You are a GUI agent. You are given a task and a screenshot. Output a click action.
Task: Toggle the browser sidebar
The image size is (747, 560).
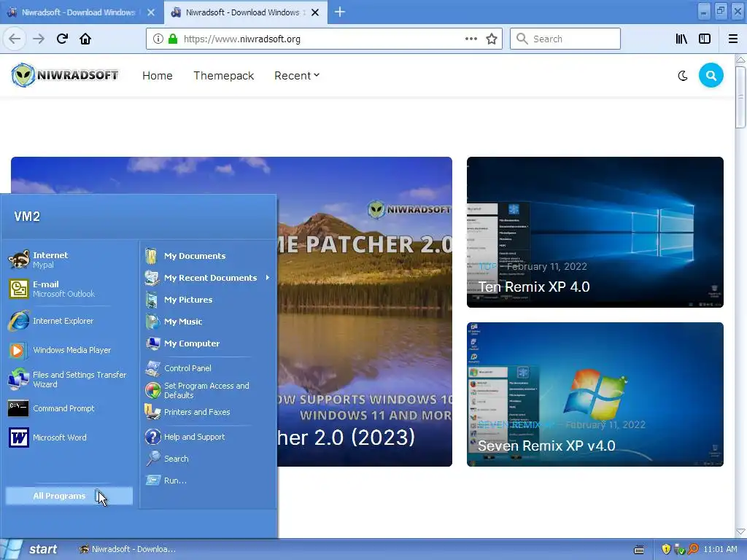[x=705, y=39]
